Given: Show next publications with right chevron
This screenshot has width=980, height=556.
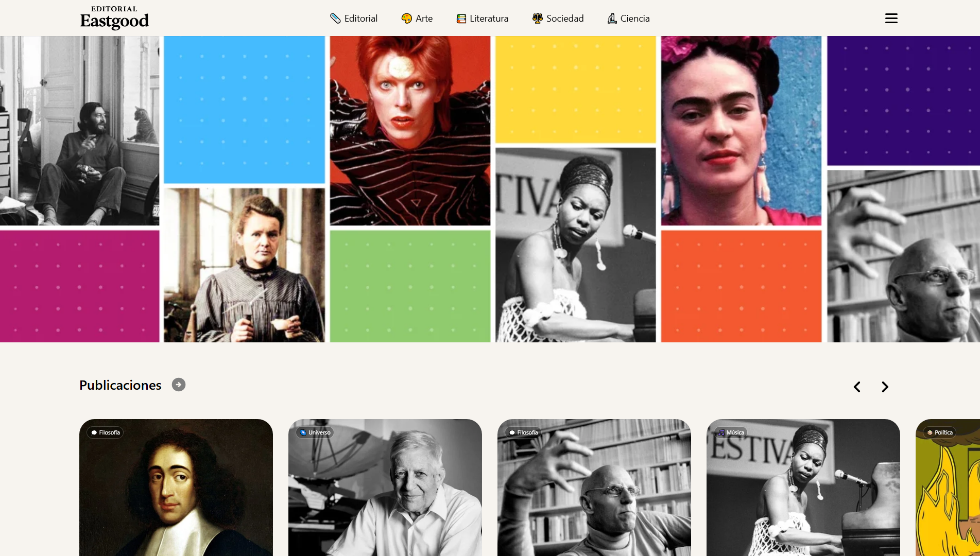Looking at the screenshot, I should coord(885,387).
